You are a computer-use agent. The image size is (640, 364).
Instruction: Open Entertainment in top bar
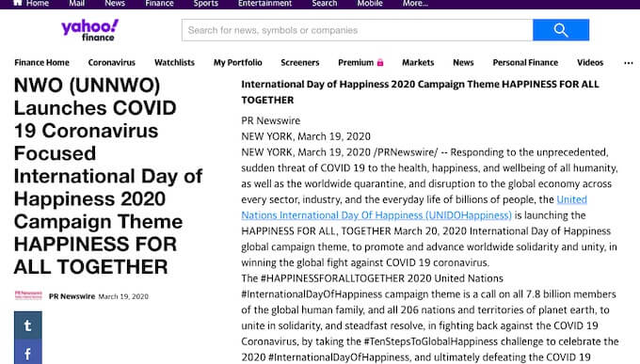click(264, 3)
